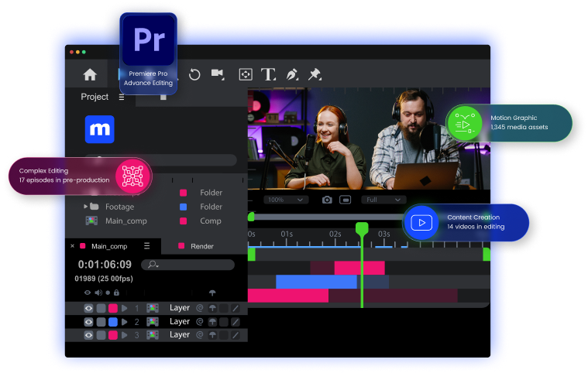Click Layer 3 quality slash switch
Screen dimensions: 588x373
[236, 335]
